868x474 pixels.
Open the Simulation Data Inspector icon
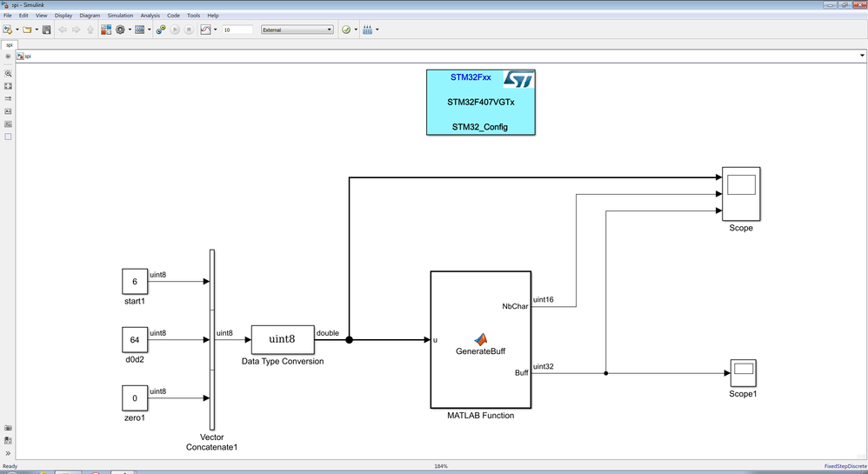tap(205, 30)
